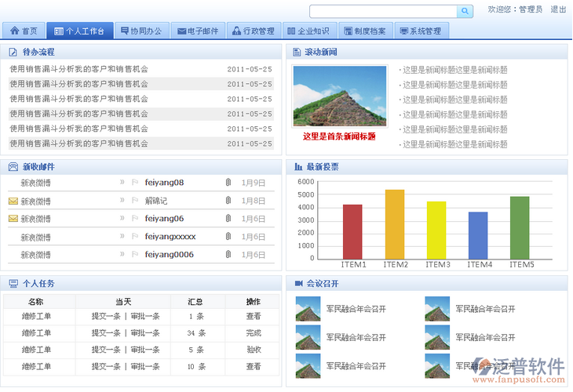Viewport: 573px width, 392px height.
Task: Click the 个人任务 monitor header icon
Action: (13, 283)
